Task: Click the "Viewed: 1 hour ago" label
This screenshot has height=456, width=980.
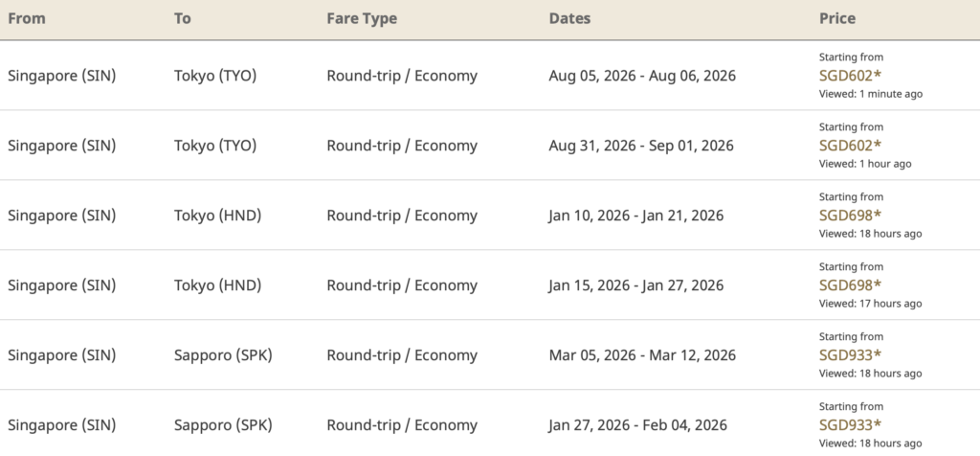Action: pos(865,164)
